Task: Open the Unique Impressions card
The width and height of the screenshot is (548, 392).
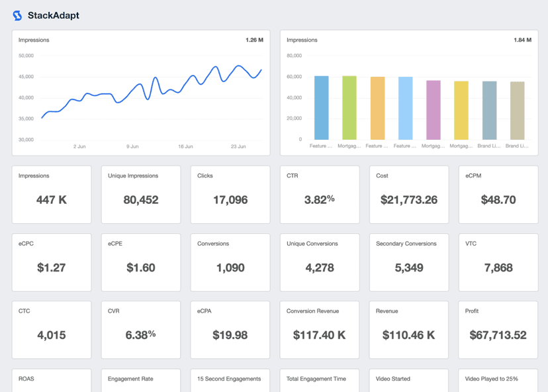Action: (140, 194)
